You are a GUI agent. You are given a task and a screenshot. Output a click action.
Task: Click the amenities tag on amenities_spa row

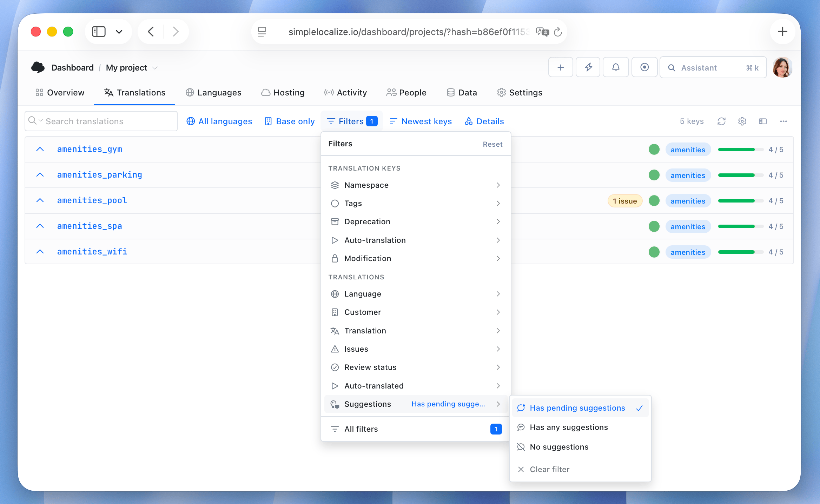pos(688,226)
